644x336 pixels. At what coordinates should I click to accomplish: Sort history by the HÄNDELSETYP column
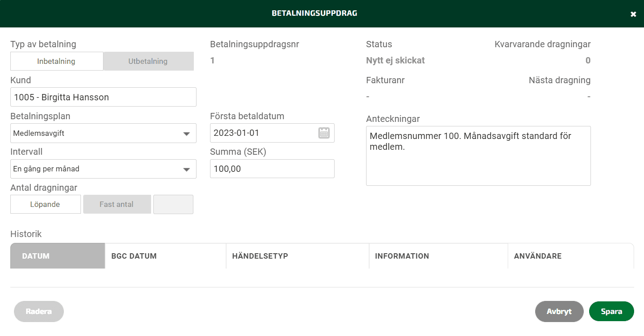tap(297, 256)
